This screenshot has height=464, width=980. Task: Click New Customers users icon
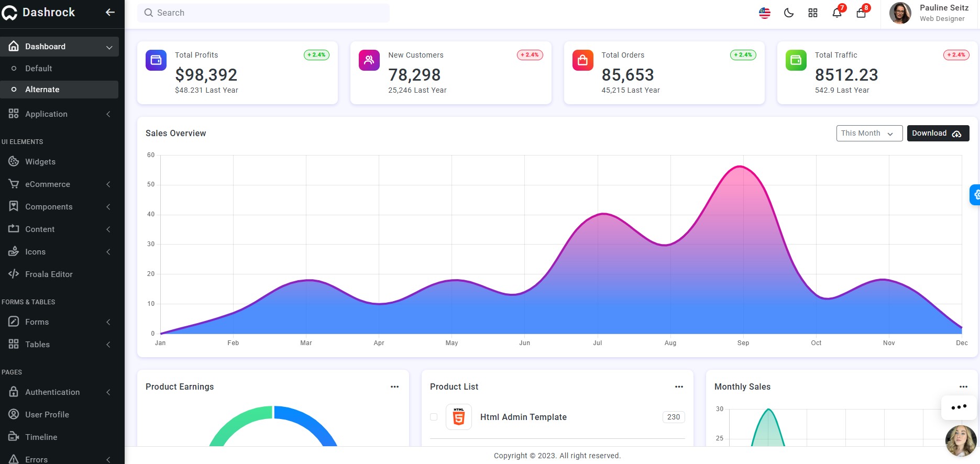point(369,60)
